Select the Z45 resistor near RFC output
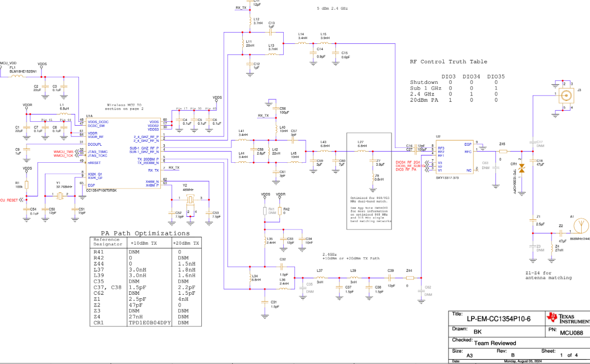590x364 pixels. 503,152
